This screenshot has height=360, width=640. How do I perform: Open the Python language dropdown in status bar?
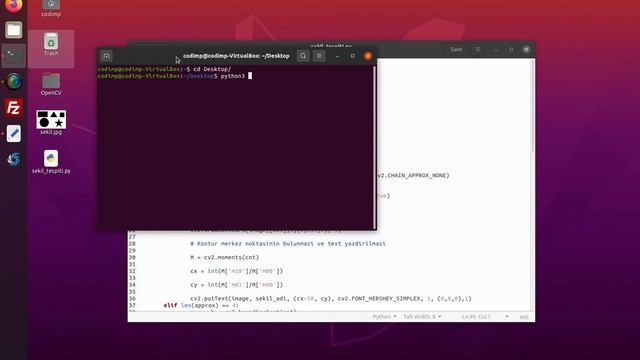(384, 317)
